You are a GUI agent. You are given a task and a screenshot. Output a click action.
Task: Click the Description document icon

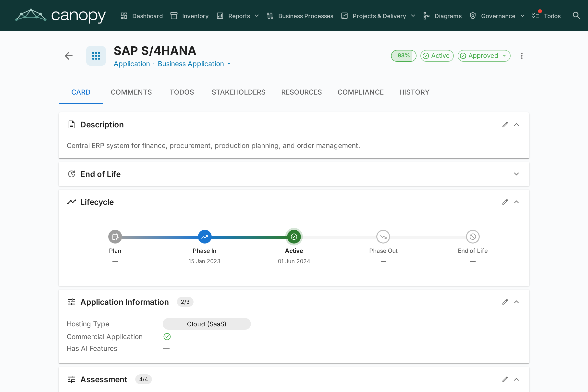pos(72,124)
